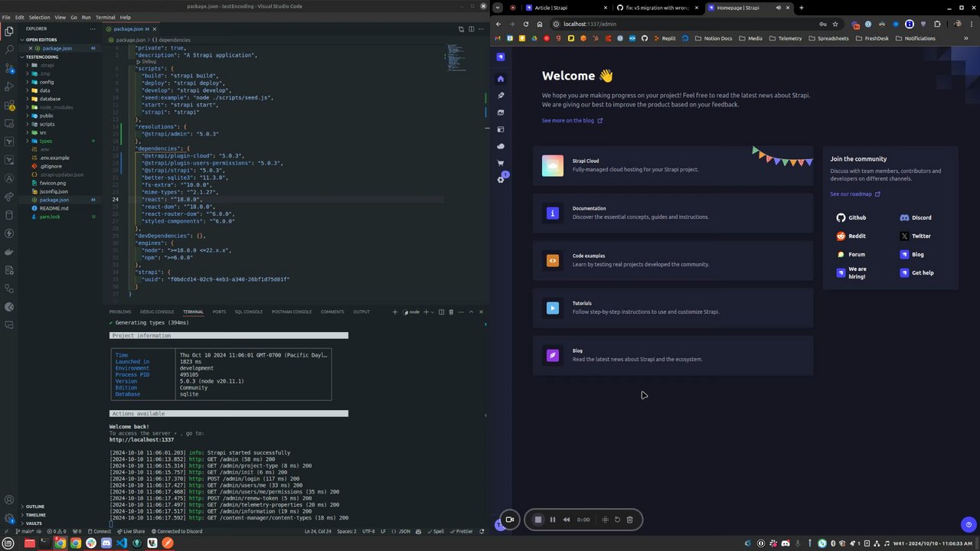Open the GitHub bookmark icon in bookmarks bar

point(645,38)
